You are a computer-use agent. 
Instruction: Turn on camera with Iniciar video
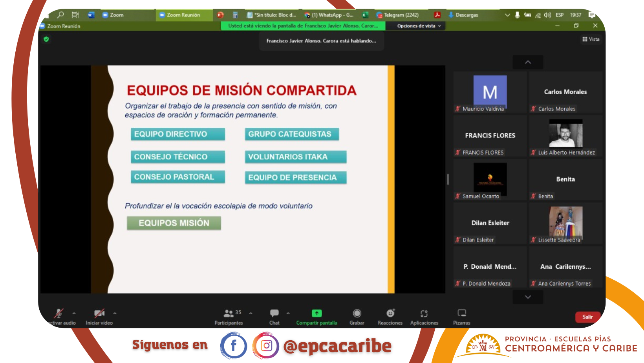(99, 313)
